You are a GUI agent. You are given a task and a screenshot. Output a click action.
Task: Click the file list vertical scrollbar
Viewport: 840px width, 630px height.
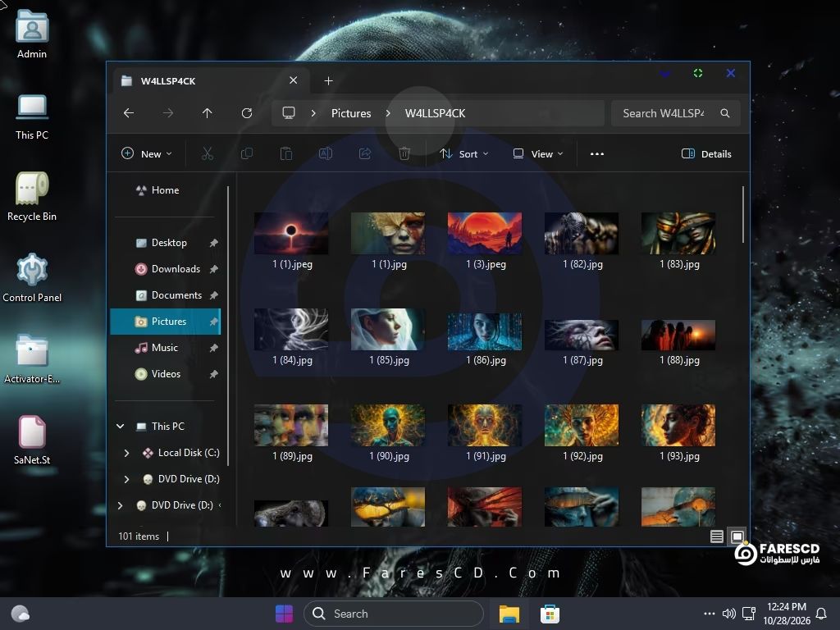pos(743,214)
